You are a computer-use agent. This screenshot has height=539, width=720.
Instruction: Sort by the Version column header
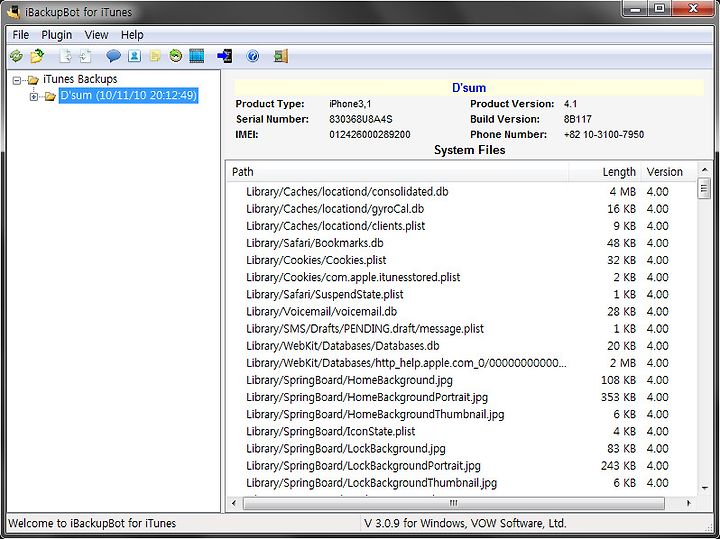[669, 172]
